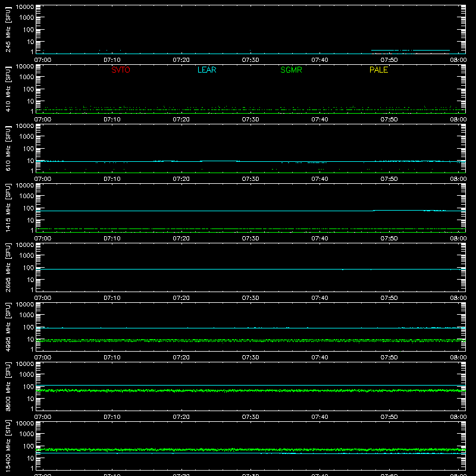The height and width of the screenshot is (476, 476).
Task: Click the 1000 y-axis label of 15400 MHz plot
Action: coord(27,434)
